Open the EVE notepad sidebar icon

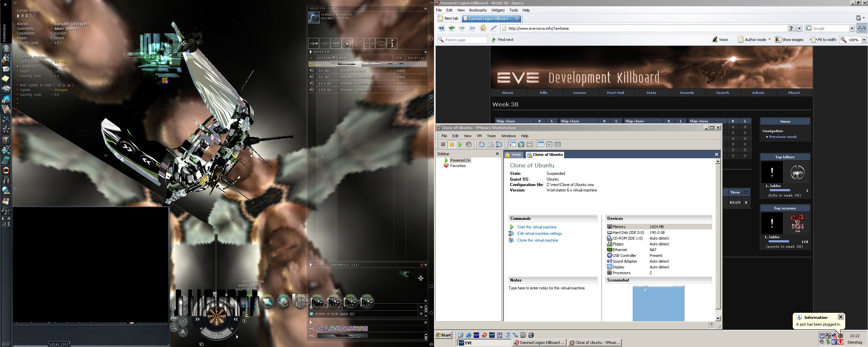(x=6, y=79)
